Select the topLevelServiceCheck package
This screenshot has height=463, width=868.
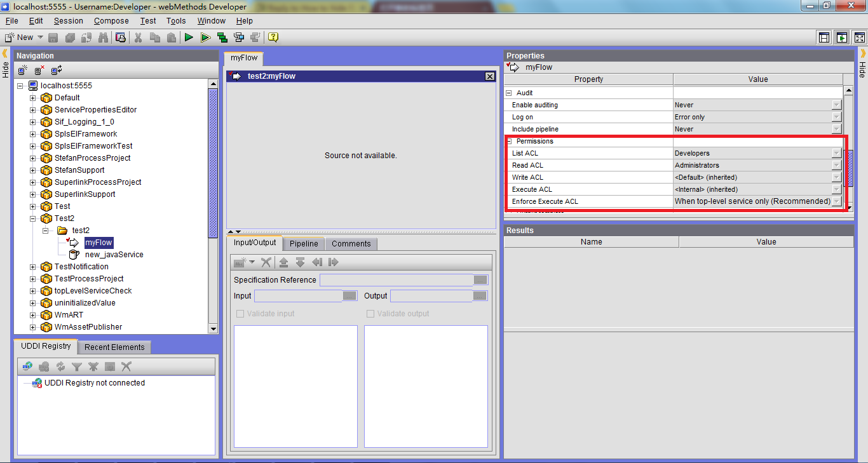tap(93, 291)
